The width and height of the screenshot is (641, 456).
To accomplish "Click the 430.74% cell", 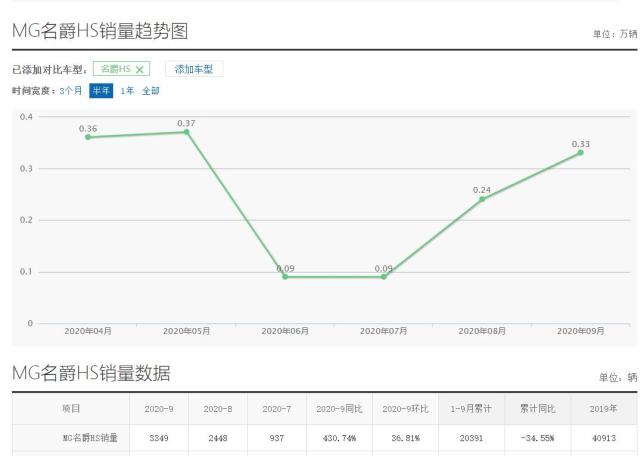I will (x=339, y=438).
